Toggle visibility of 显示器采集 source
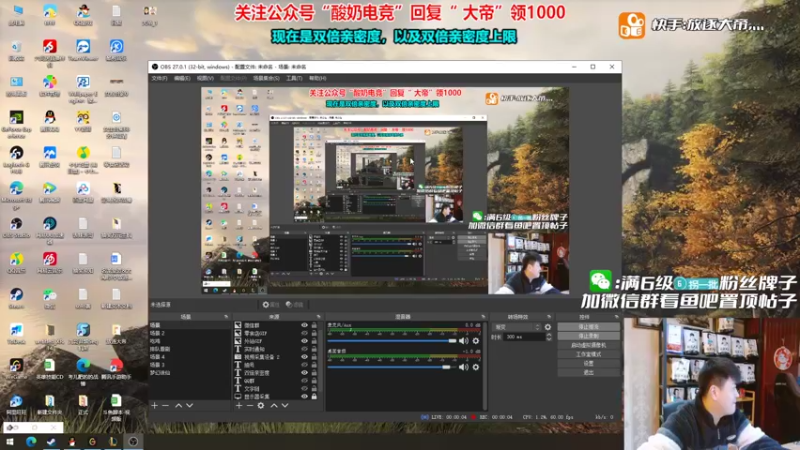The height and width of the screenshot is (450, 800). (x=305, y=396)
